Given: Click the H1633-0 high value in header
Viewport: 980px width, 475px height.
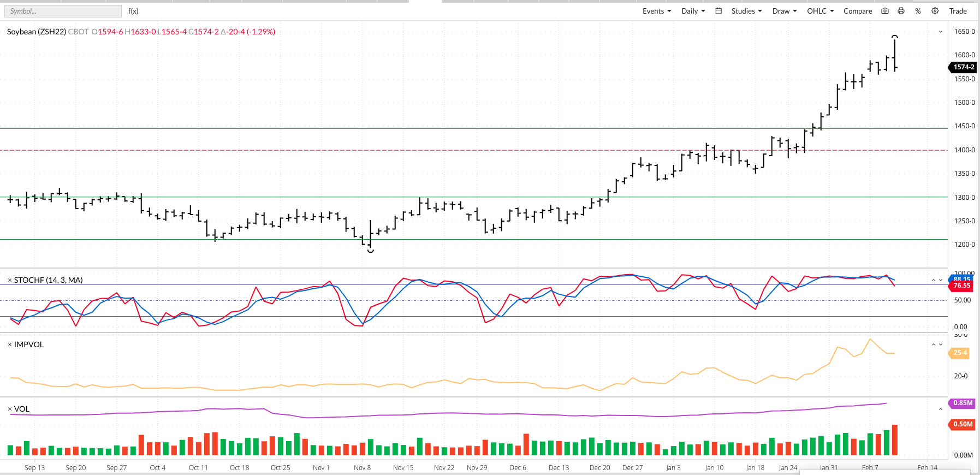Looking at the screenshot, I should tap(140, 32).
